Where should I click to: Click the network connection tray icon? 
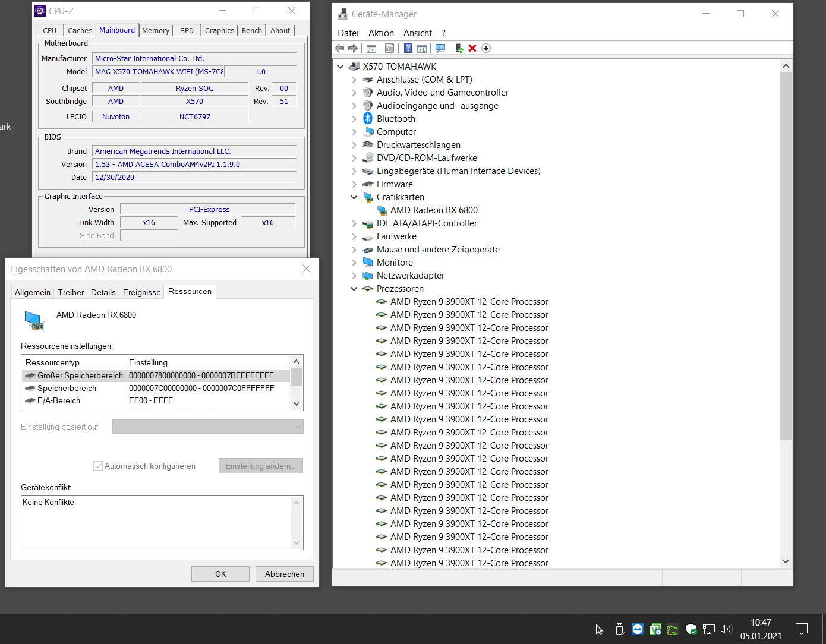click(708, 629)
